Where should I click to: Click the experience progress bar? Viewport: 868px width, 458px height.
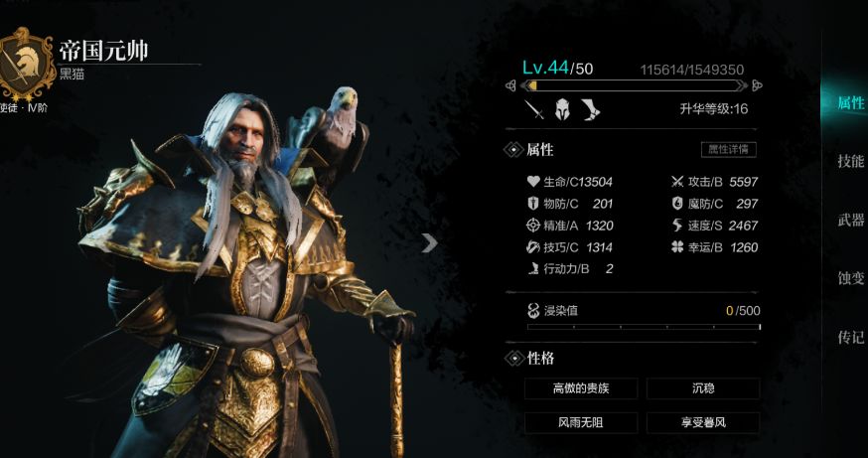click(x=634, y=85)
